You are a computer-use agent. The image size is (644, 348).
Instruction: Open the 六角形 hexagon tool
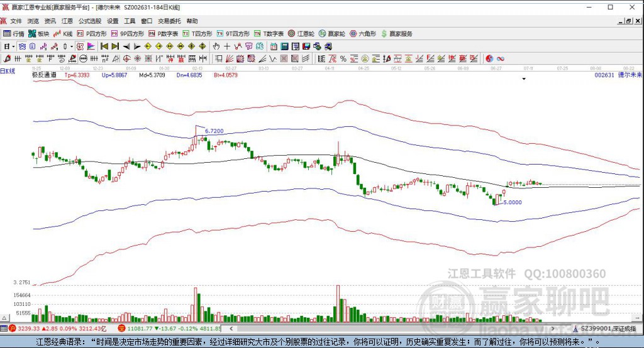point(364,33)
